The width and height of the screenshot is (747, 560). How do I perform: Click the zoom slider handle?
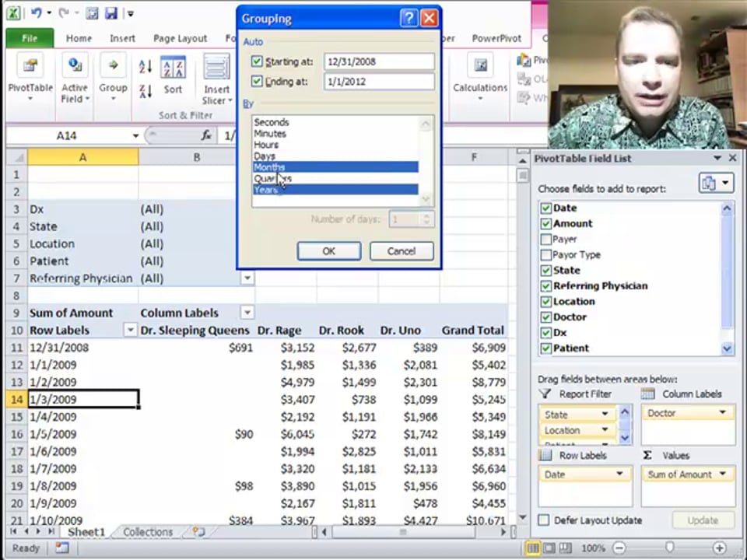pos(669,548)
